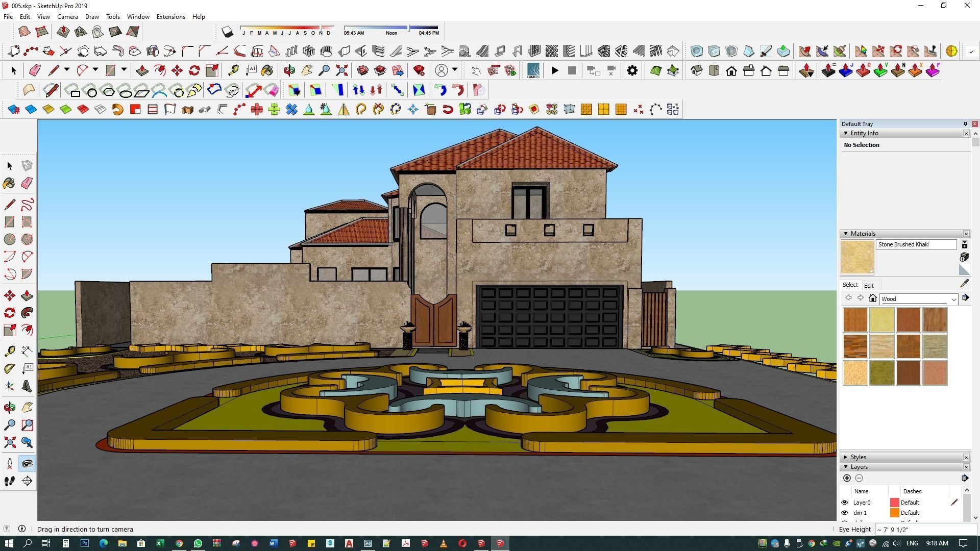Select the Walk footprints tool
This screenshot has height=551, width=980.
10,481
